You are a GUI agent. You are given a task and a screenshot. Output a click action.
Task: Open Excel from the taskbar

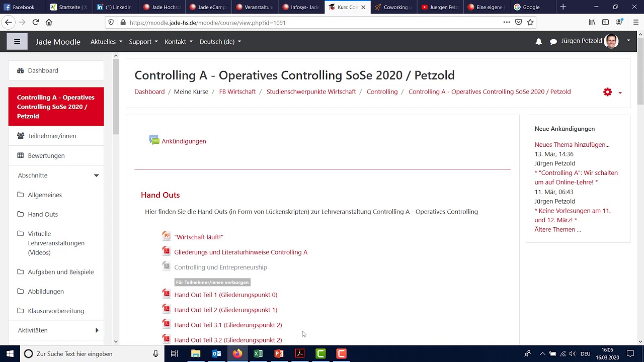tap(258, 353)
